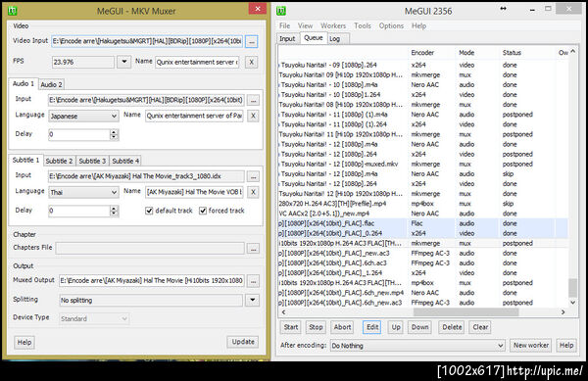The height and width of the screenshot is (381, 588).
Task: Click the Help button in MeGUI queue
Action: [566, 345]
